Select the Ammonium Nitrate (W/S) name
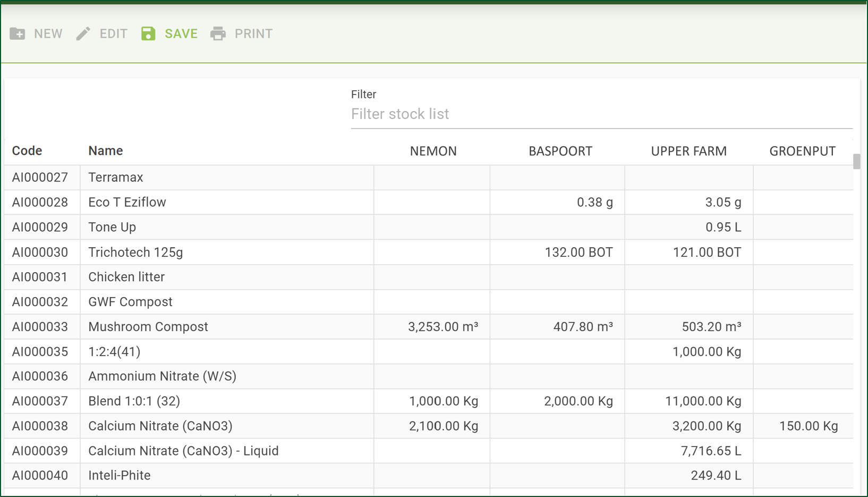 coord(162,376)
